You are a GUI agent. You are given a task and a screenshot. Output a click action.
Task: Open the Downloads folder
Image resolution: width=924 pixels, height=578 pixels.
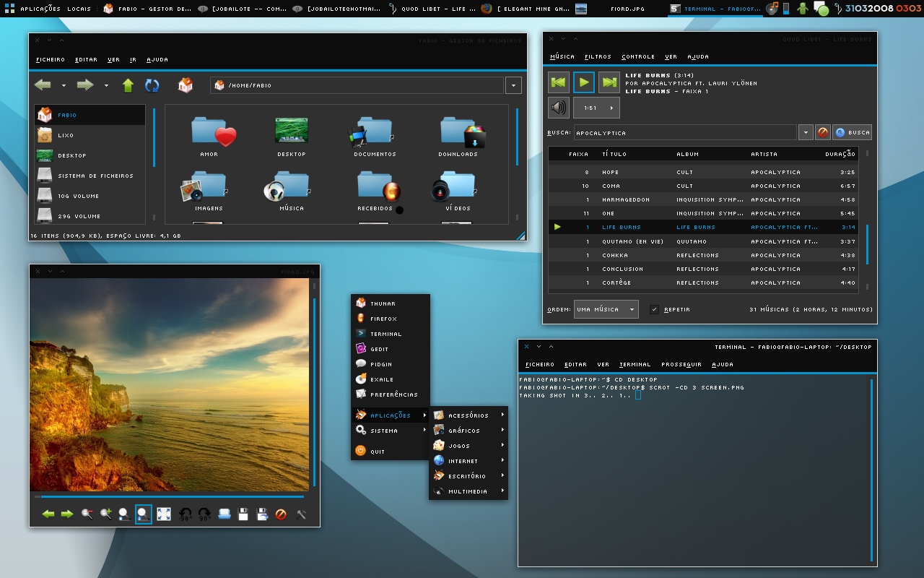point(458,137)
